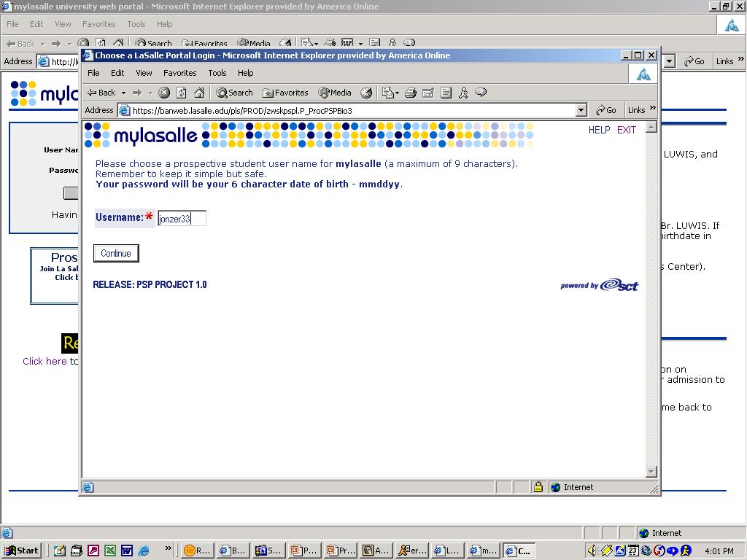
Task: Click the Print icon in popup toolbar
Action: pyautogui.click(x=411, y=93)
